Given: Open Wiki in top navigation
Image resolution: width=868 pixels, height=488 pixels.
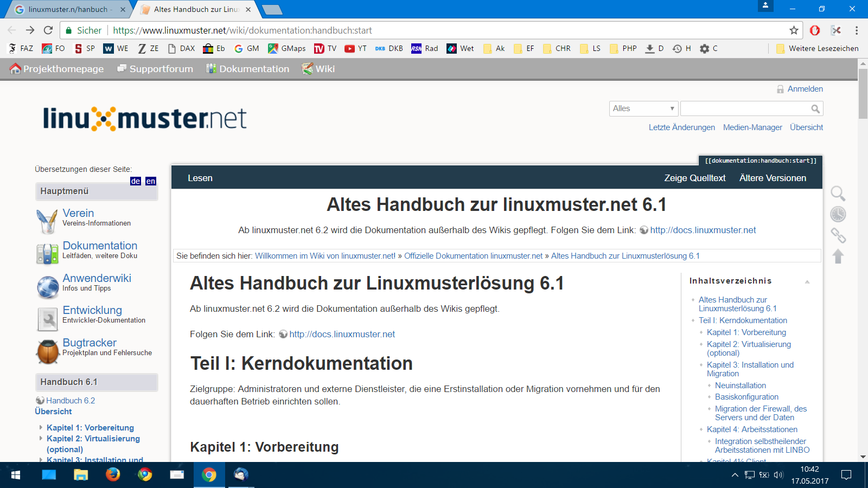Looking at the screenshot, I should point(318,69).
